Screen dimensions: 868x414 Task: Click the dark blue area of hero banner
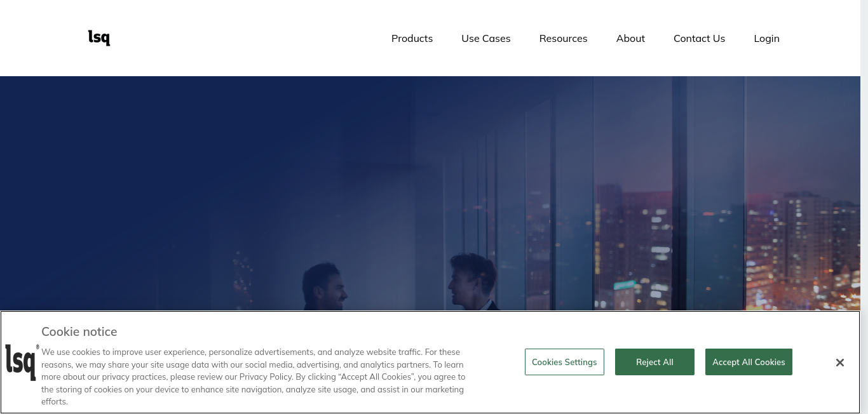159,178
